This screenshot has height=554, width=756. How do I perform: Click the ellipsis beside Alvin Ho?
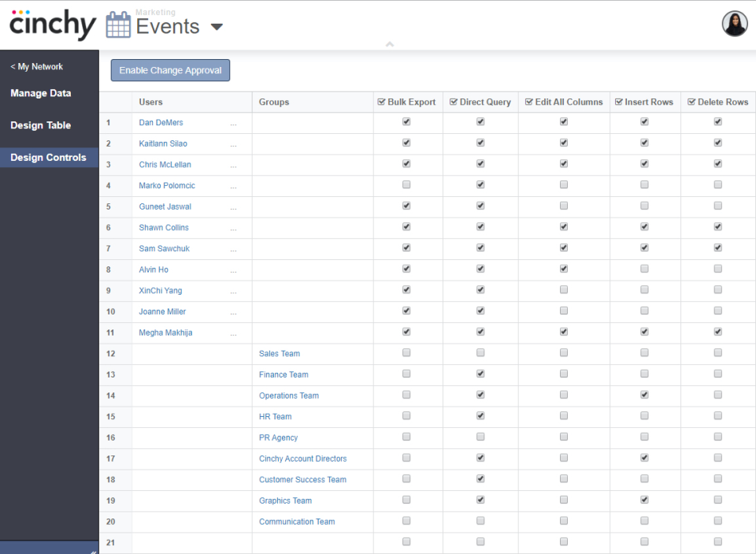233,269
